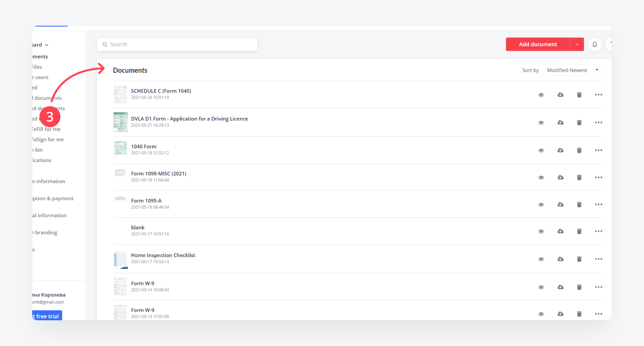Viewport: 644px width, 346px height.
Task: Open the Sort by Modified-Newest dropdown
Action: (572, 70)
